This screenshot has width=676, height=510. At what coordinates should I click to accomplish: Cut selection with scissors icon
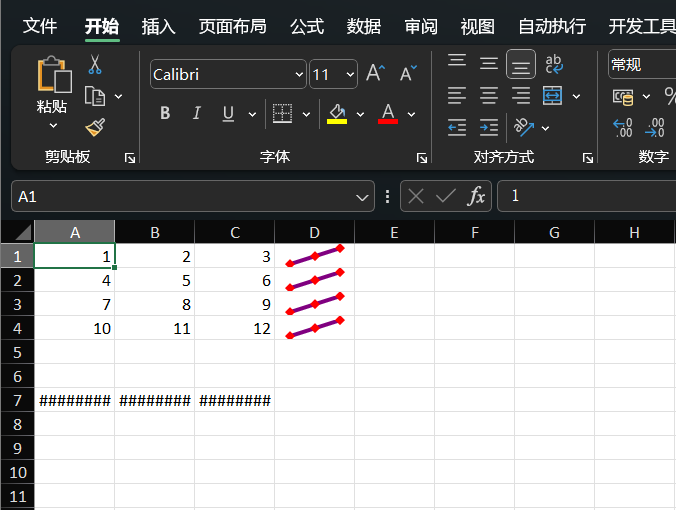tap(95, 64)
